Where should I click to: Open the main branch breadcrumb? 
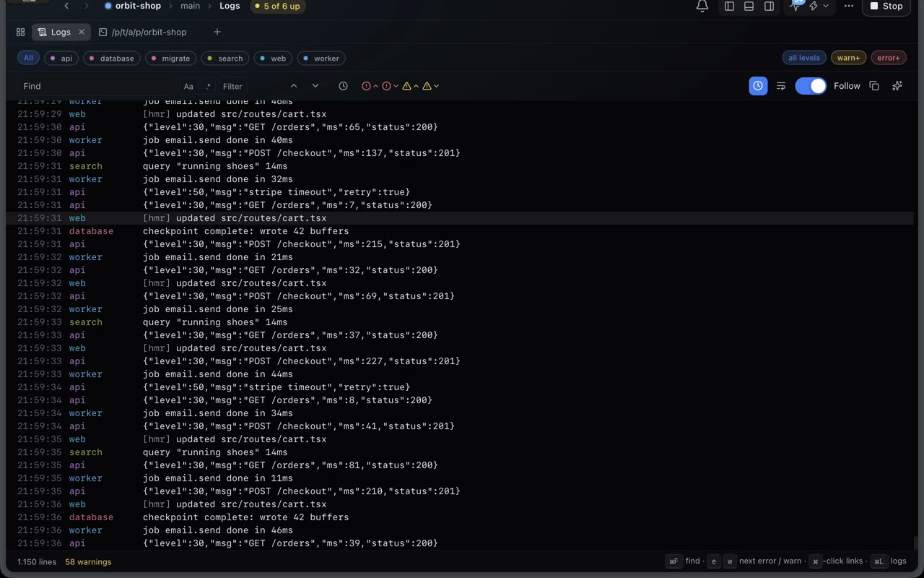tap(191, 6)
